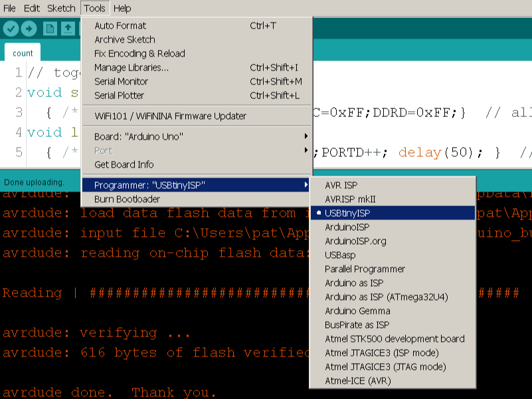Click the New sketch document icon
The image size is (532, 399).
[50, 29]
